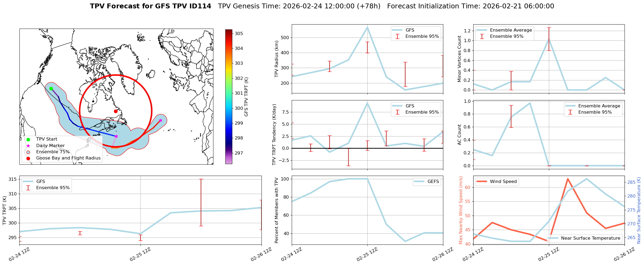Click the red Goose Bay legend marker
The width and height of the screenshot is (644, 265).
point(28,158)
